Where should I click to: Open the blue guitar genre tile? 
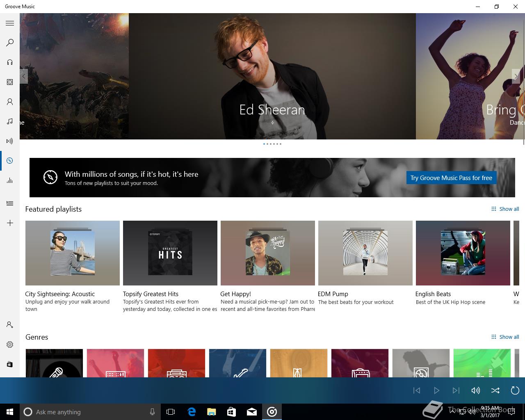[x=237, y=363]
